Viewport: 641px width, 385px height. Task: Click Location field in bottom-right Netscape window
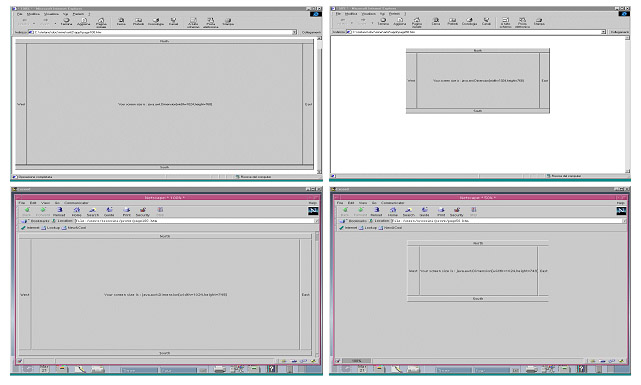pyautogui.click(x=507, y=221)
